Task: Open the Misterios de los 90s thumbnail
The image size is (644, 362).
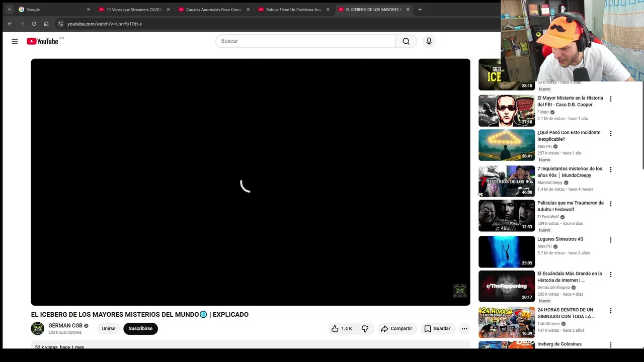Action: coord(507,182)
